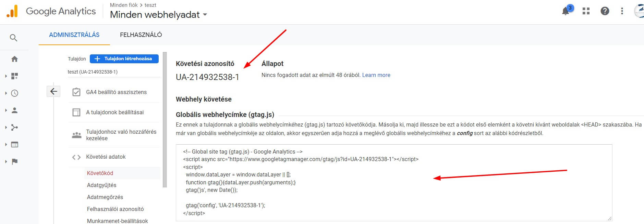The height and width of the screenshot is (224, 644).
Task: Click the googletagmanager script src code line
Action: (301, 159)
